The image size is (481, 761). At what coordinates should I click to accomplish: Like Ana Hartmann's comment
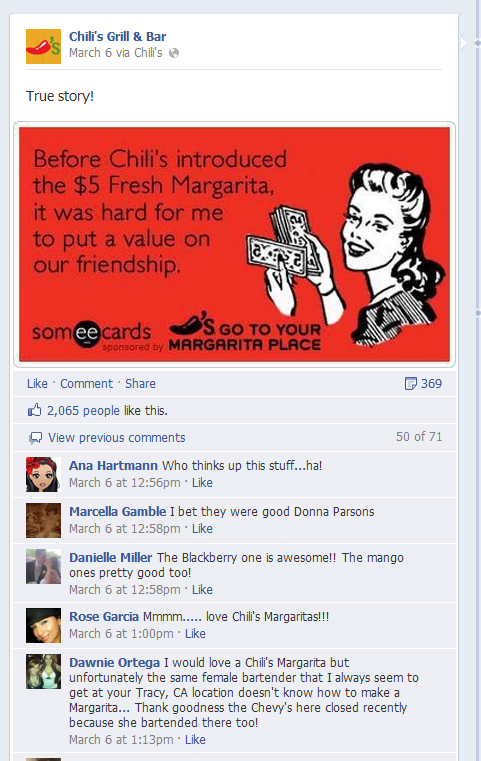coord(202,482)
